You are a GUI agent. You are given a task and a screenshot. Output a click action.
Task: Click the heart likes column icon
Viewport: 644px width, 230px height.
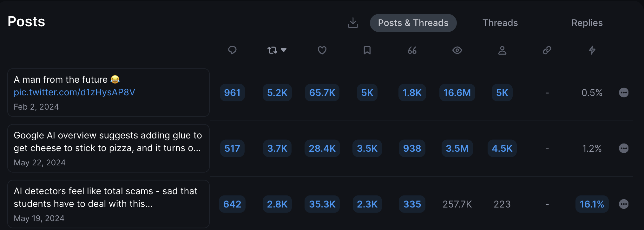[322, 50]
